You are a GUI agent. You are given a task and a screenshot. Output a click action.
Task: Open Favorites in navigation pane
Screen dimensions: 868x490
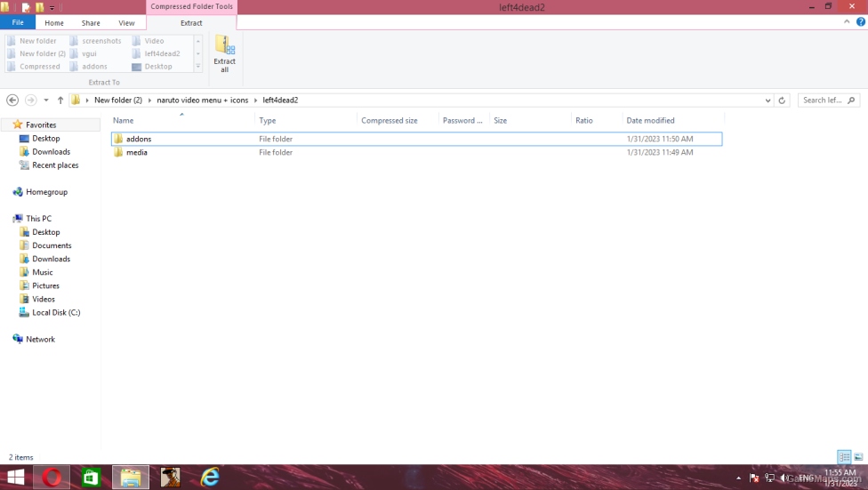[41, 125]
